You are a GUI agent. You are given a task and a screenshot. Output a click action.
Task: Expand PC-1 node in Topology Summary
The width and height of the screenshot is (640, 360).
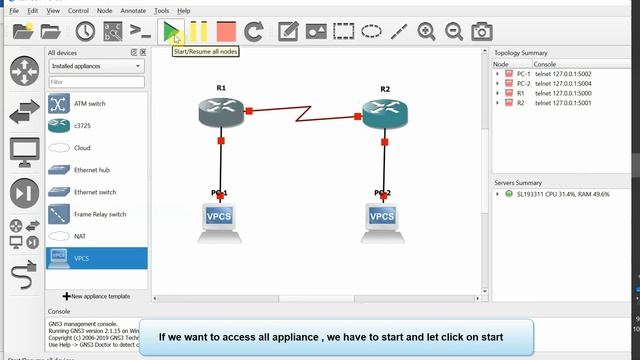(497, 74)
